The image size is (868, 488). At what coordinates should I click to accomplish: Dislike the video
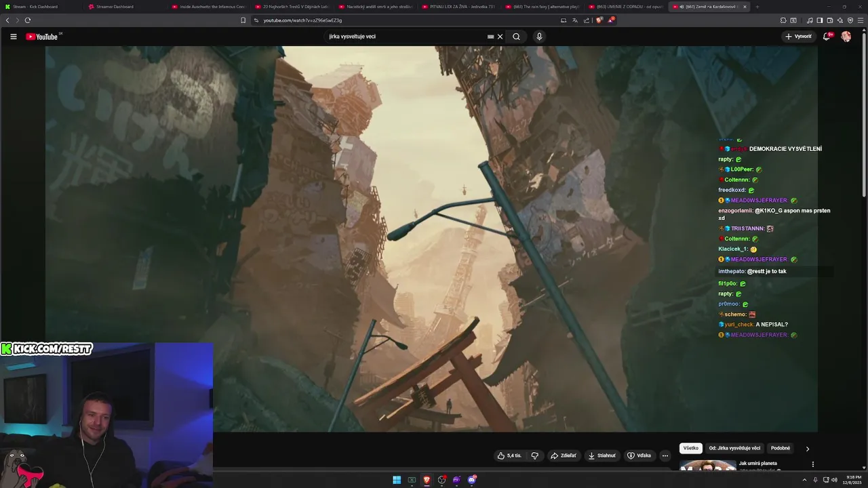[534, 455]
